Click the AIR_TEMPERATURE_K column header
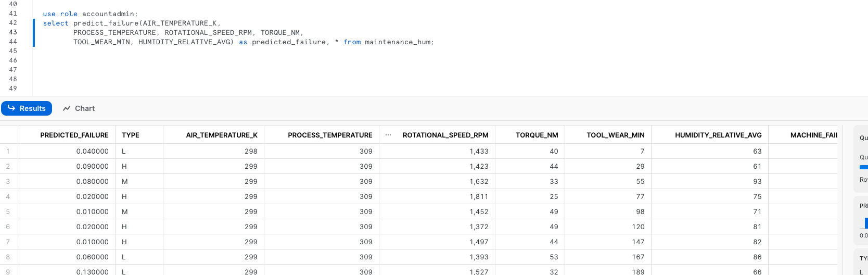Viewport: 868px width, 275px height. click(222, 135)
